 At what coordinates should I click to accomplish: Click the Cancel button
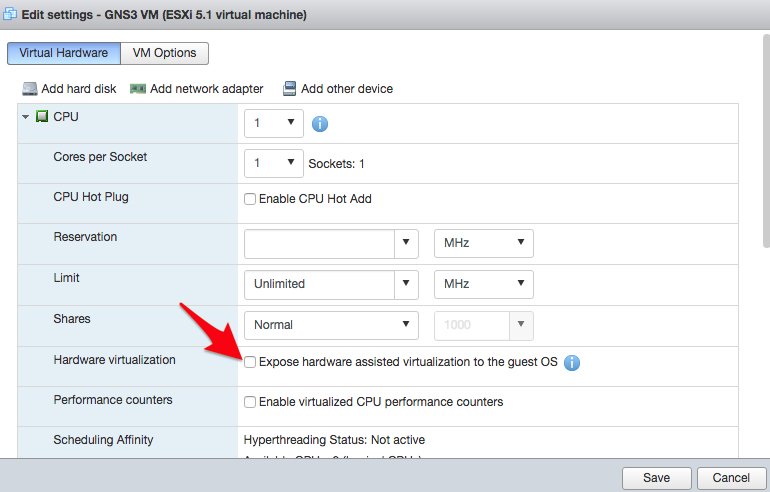click(731, 478)
